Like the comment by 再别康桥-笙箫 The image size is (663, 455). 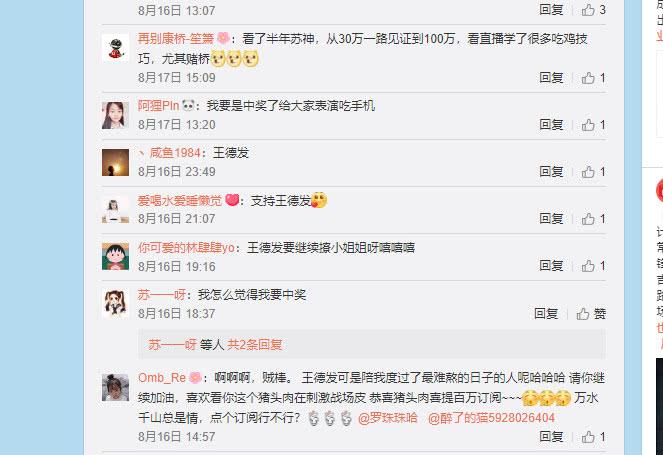pos(593,78)
